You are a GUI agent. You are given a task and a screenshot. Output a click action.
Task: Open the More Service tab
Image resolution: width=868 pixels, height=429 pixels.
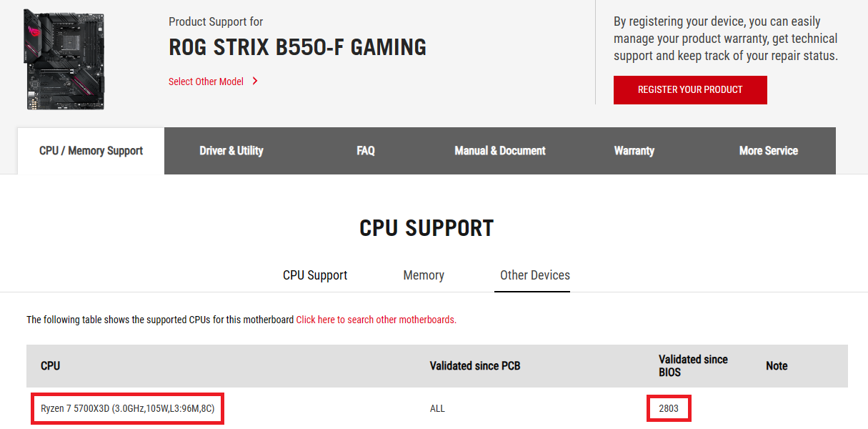769,151
